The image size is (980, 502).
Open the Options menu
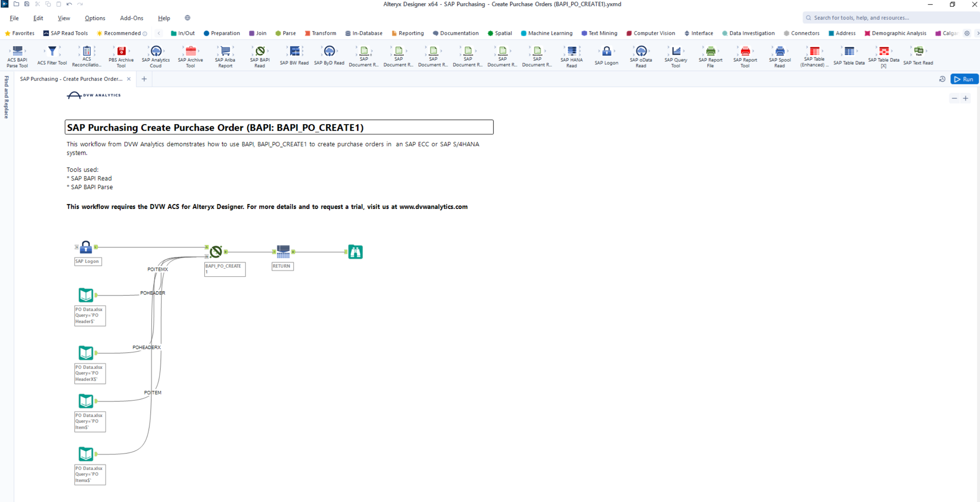[x=95, y=18]
